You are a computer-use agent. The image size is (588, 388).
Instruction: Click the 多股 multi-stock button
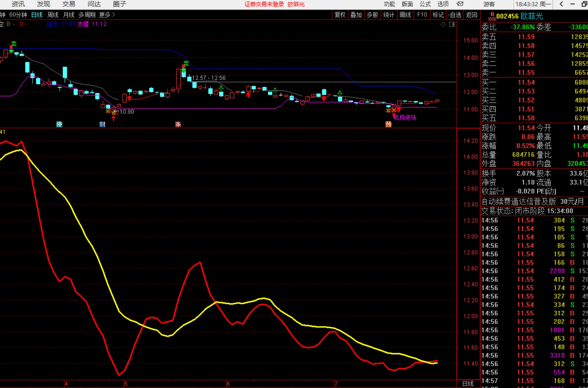pos(372,15)
